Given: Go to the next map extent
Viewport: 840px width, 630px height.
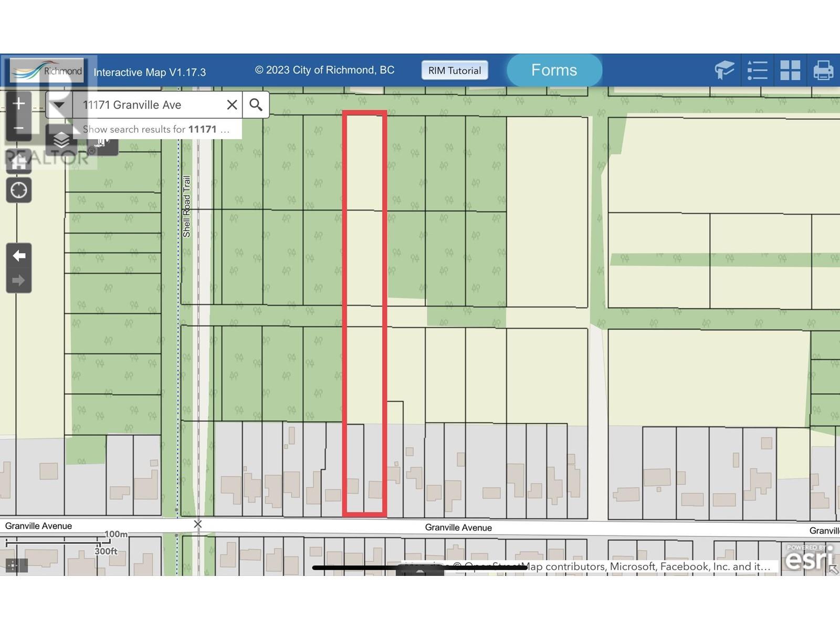Looking at the screenshot, I should pyautogui.click(x=19, y=280).
